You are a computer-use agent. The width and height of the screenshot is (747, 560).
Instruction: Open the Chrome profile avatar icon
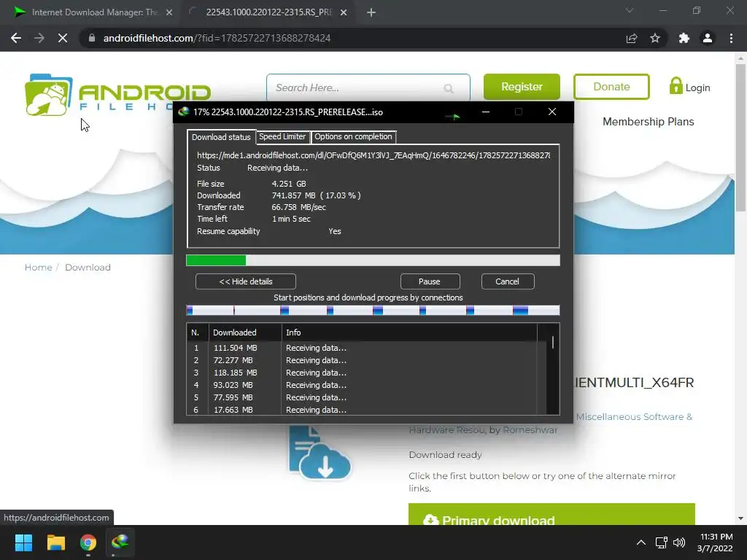[708, 38]
